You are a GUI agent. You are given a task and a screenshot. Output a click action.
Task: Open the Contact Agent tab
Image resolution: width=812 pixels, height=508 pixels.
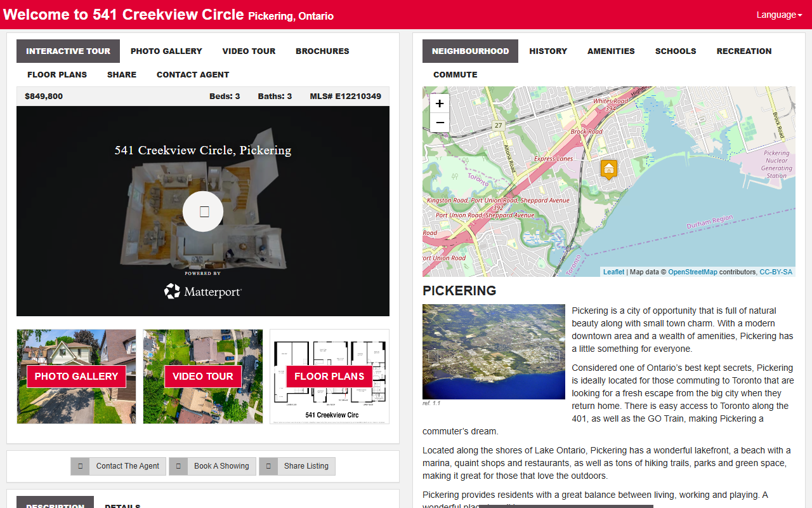[x=193, y=75]
